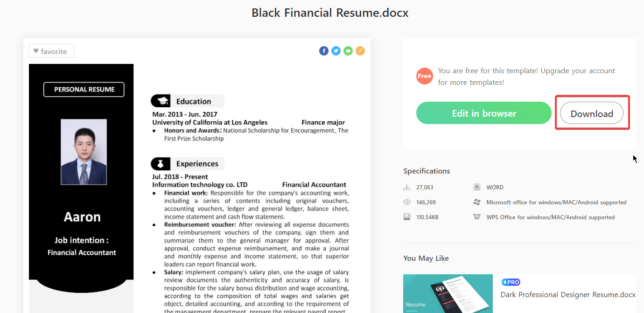Click the WORD format icon

click(x=477, y=187)
